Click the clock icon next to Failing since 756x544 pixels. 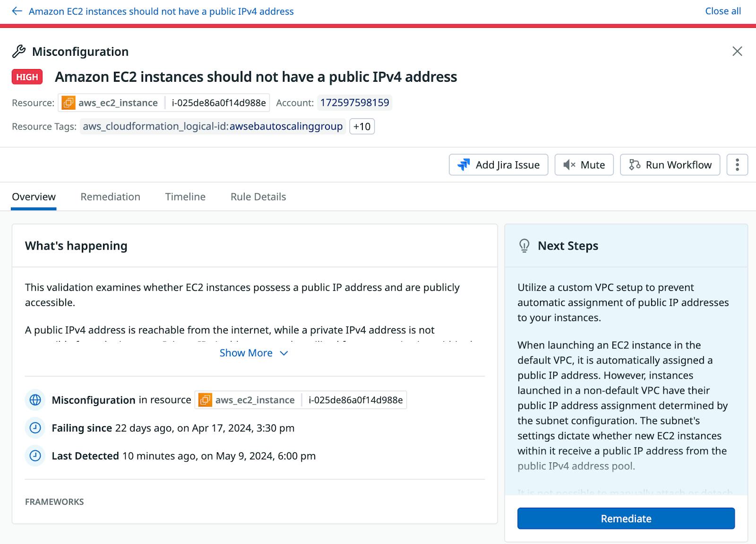35,428
